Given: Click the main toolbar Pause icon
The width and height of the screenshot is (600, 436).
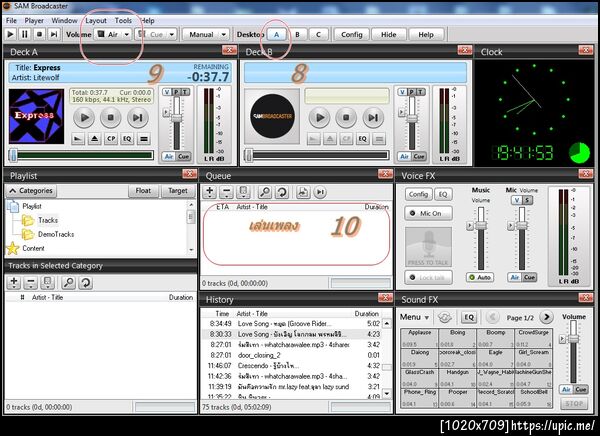Looking at the screenshot, I should pos(25,34).
